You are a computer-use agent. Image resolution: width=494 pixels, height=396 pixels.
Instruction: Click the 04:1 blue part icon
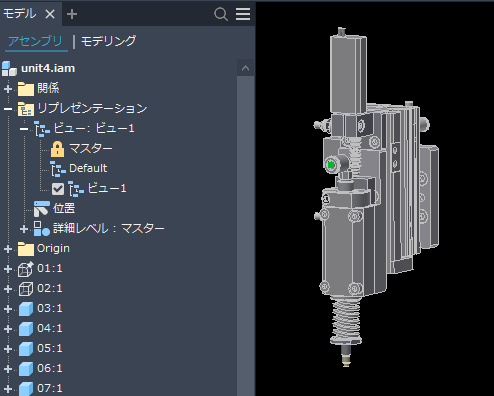pyautogui.click(x=26, y=329)
